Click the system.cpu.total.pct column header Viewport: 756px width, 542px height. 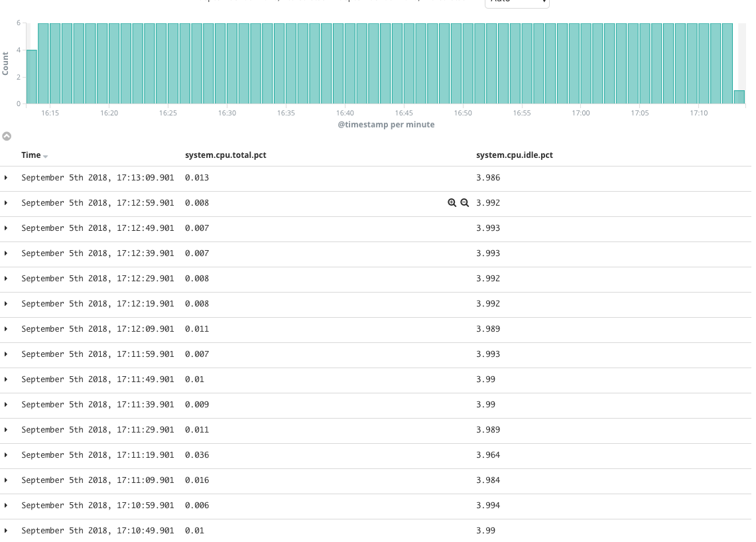tap(225, 155)
